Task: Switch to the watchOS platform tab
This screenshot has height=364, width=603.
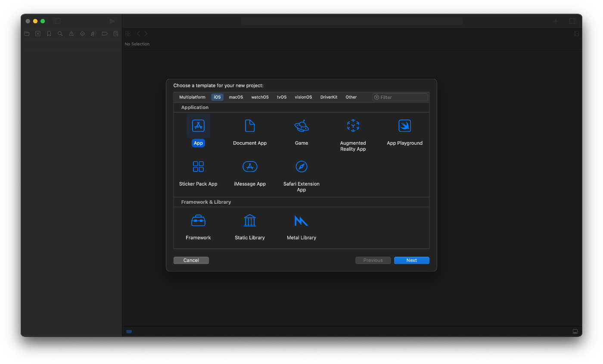Action: 260,97
